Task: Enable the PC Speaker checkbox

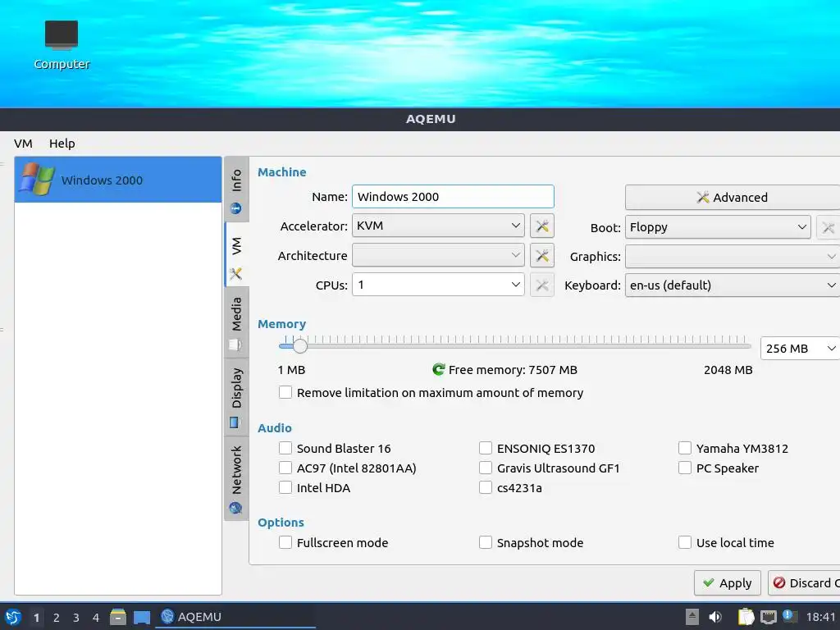Action: tap(685, 468)
